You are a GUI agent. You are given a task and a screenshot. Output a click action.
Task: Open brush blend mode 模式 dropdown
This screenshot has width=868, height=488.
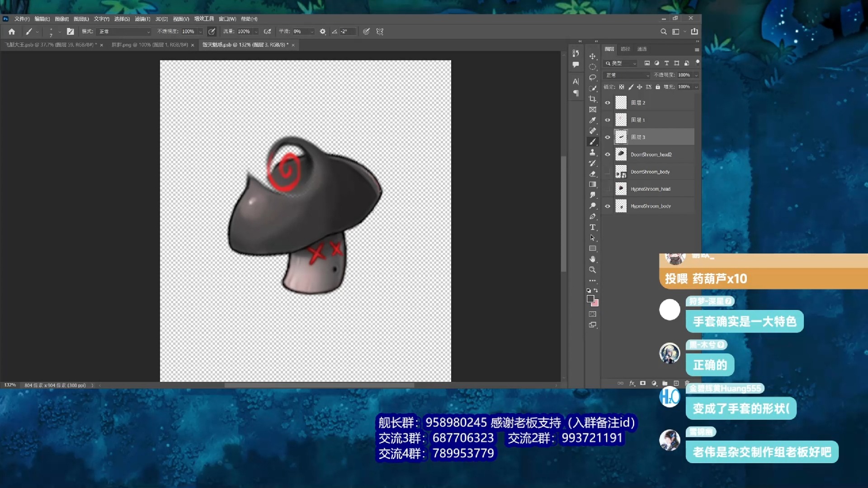(124, 32)
